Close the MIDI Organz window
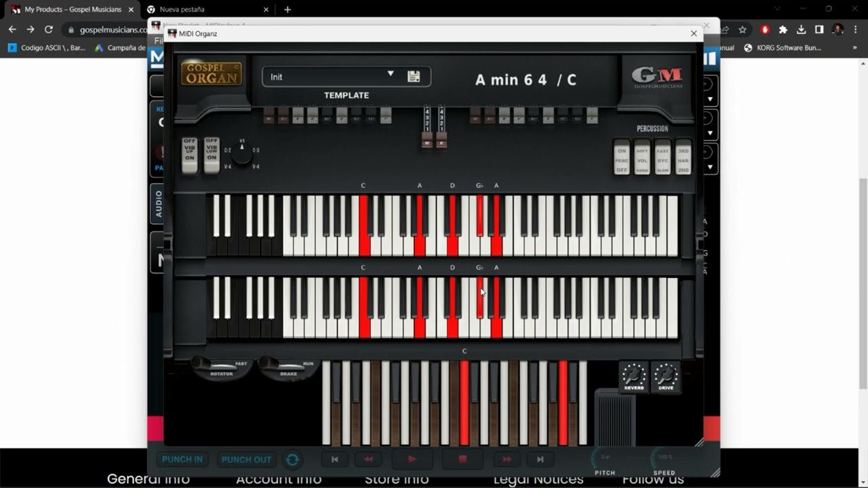The image size is (868, 488). tap(694, 33)
